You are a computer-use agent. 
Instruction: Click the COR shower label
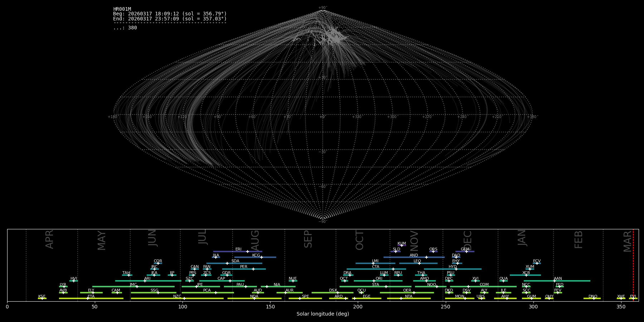(158, 261)
